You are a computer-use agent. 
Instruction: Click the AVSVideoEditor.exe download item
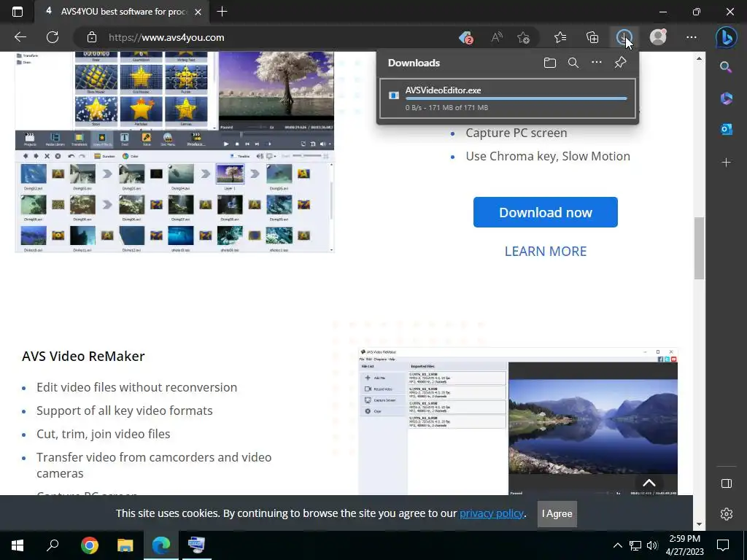pyautogui.click(x=508, y=98)
